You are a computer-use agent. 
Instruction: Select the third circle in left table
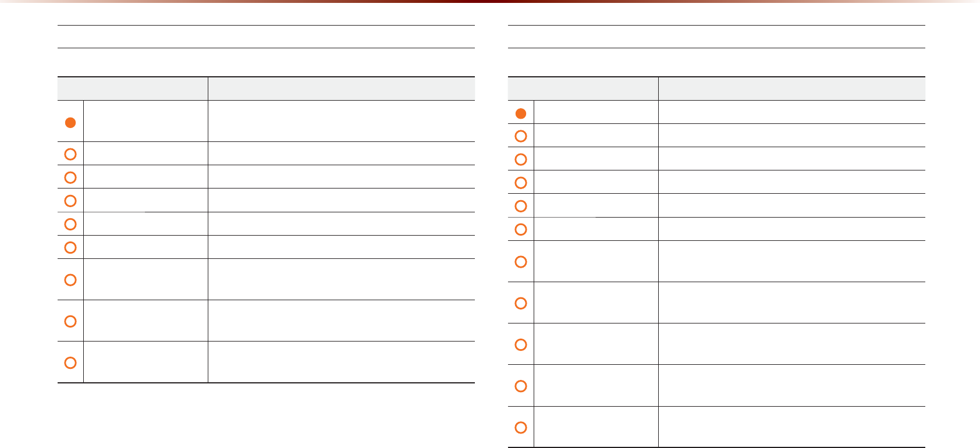click(70, 177)
